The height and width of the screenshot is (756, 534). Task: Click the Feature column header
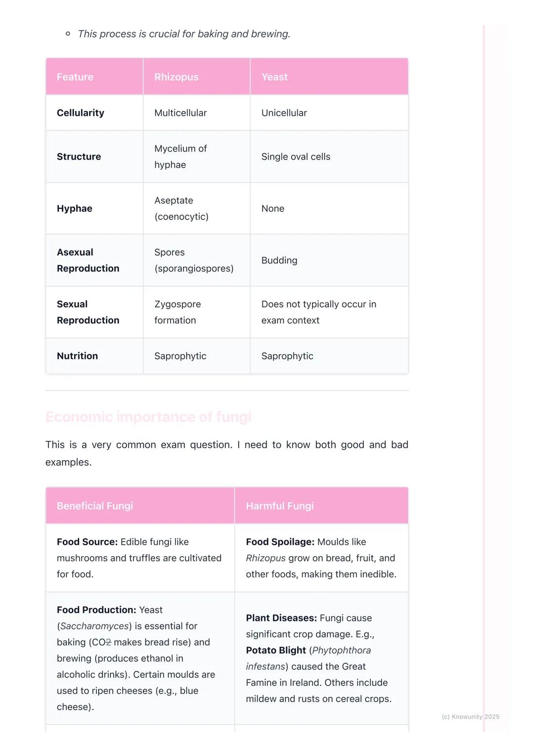[75, 77]
